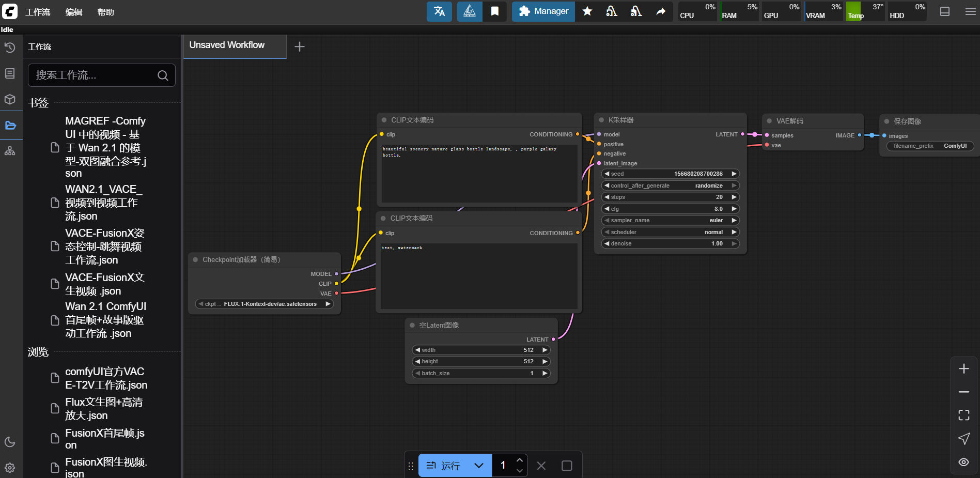The width and height of the screenshot is (980, 478).
Task: Click the share arrow icon
Action: point(661,11)
